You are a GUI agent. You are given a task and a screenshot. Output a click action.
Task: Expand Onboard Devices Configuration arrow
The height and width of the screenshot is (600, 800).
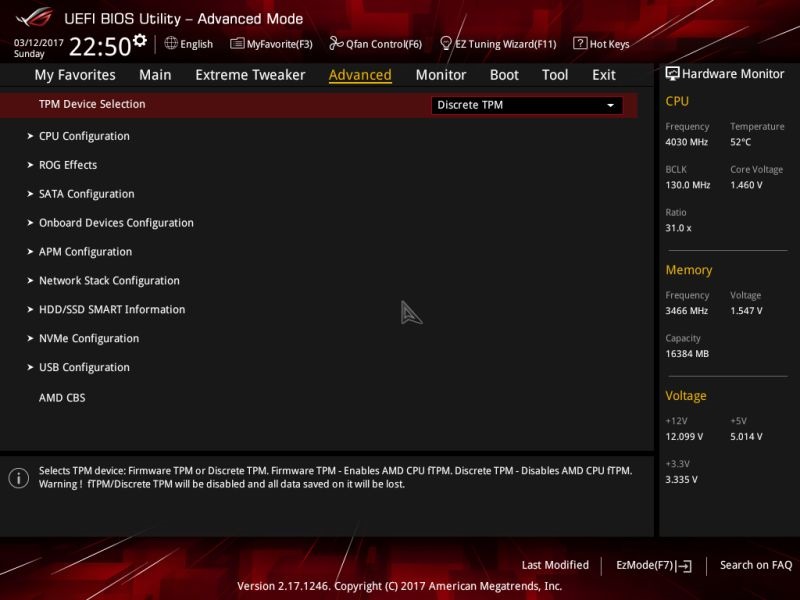(30, 223)
